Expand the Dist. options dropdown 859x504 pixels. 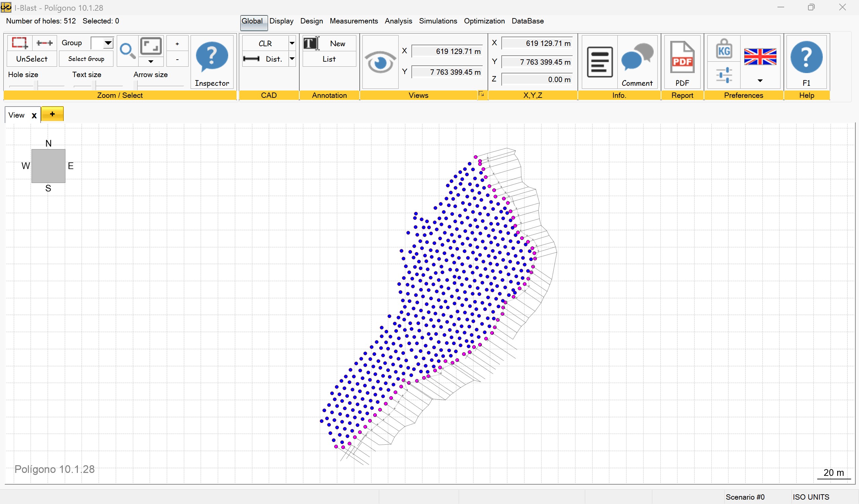click(x=292, y=59)
